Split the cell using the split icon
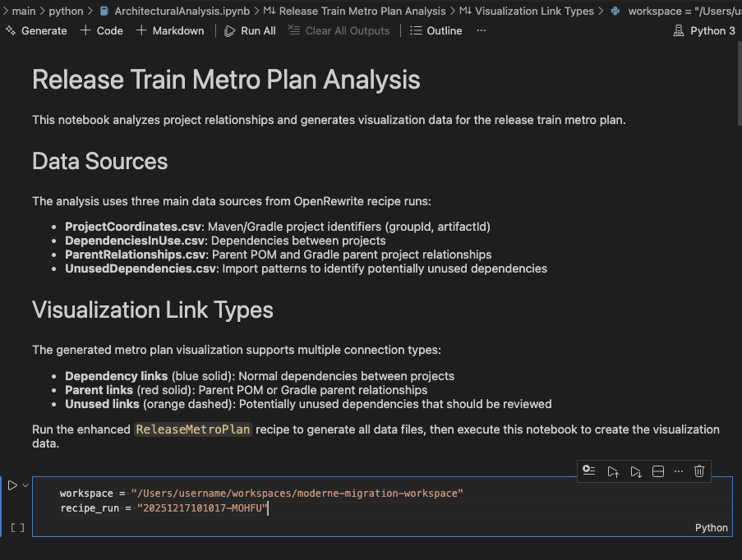The height and width of the screenshot is (560, 742). (657, 470)
